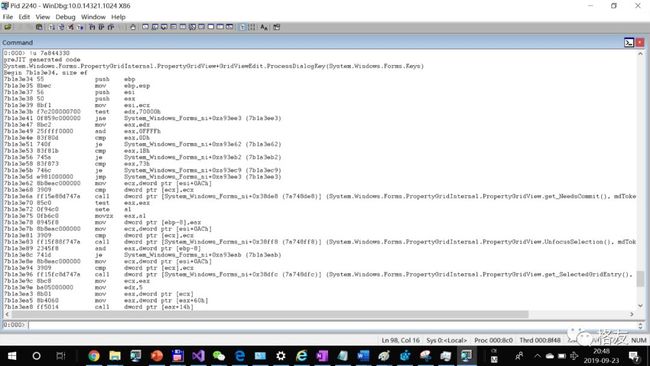Image resolution: width=650 pixels, height=366 pixels.
Task: Click the Step Over toolbar icon
Action: pos(101,27)
